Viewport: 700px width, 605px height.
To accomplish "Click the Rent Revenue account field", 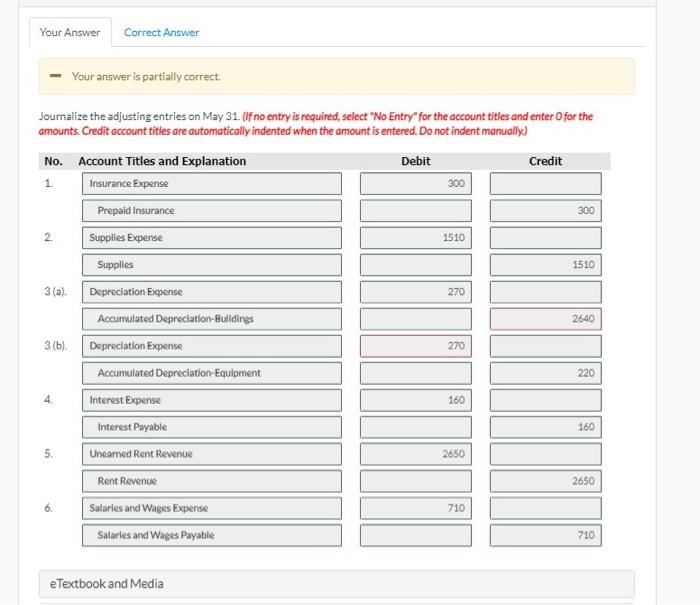I will point(212,481).
